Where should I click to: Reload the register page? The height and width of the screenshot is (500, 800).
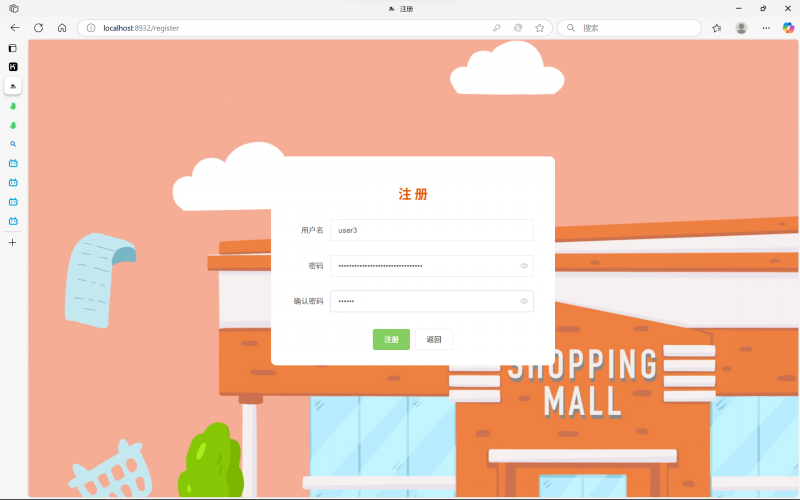pyautogui.click(x=38, y=28)
